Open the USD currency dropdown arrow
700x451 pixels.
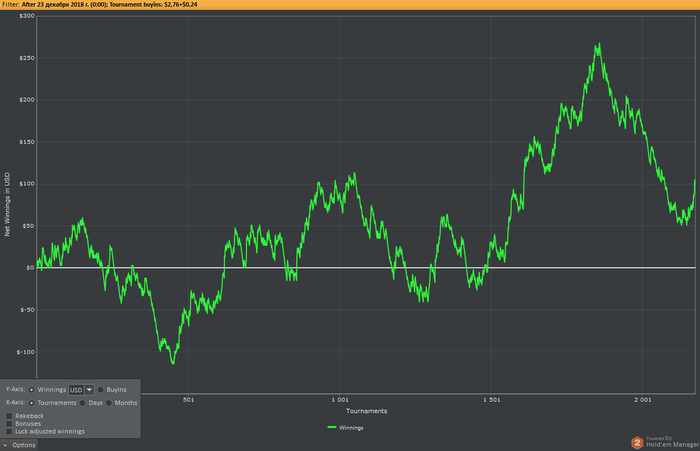(x=89, y=390)
